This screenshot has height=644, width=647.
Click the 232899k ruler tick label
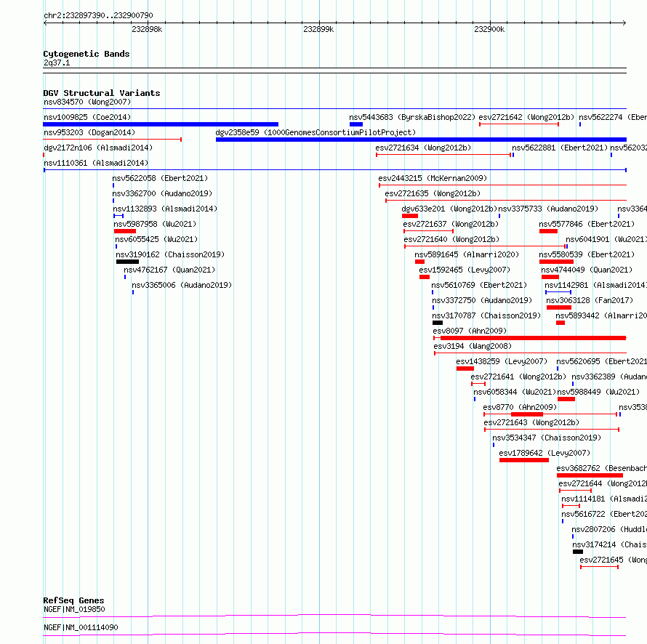[x=318, y=29]
